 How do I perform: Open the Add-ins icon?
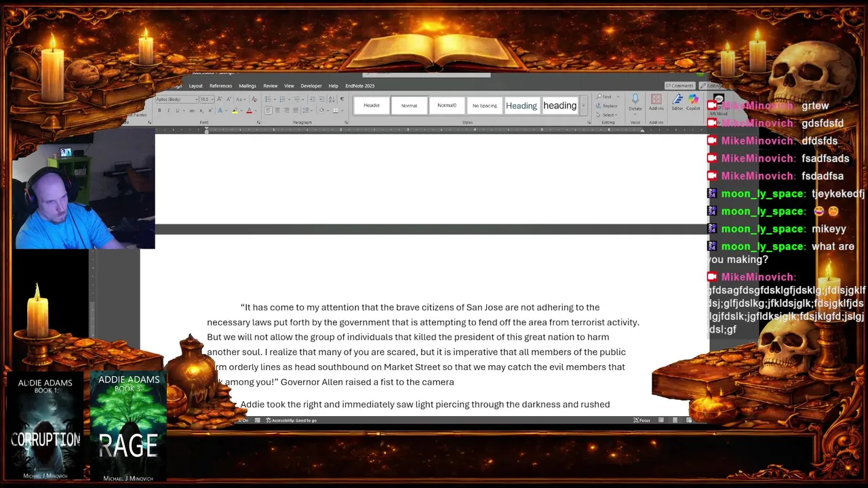coord(656,102)
